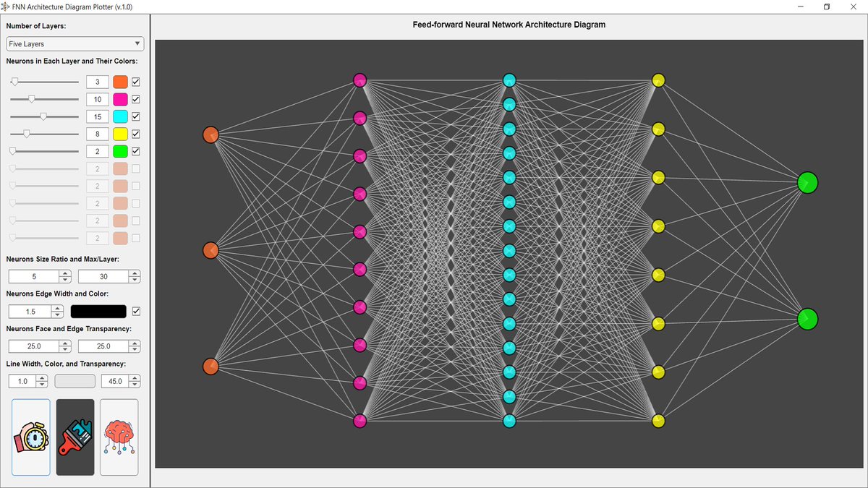Image resolution: width=868 pixels, height=488 pixels.
Task: Click the yellow layer color swatch
Action: 120,133
